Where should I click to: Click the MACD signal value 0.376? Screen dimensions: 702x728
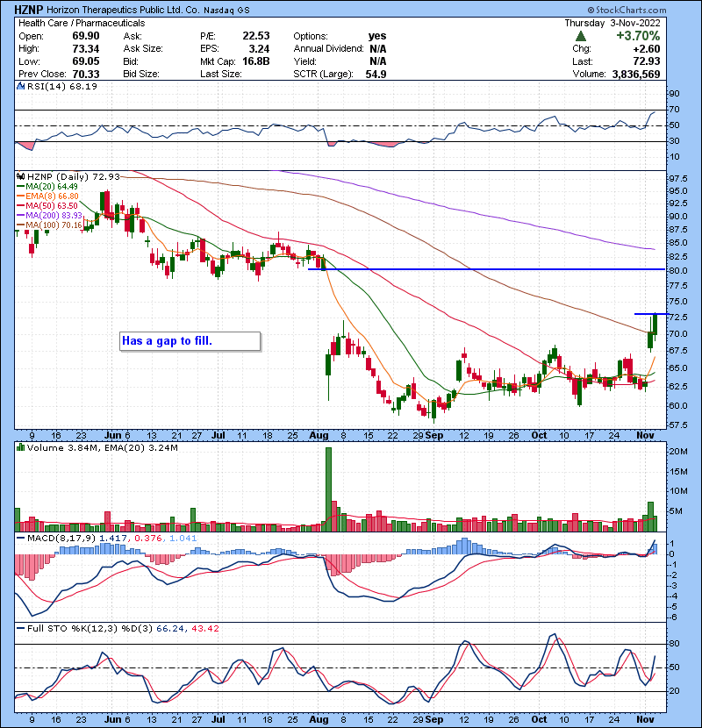149,539
